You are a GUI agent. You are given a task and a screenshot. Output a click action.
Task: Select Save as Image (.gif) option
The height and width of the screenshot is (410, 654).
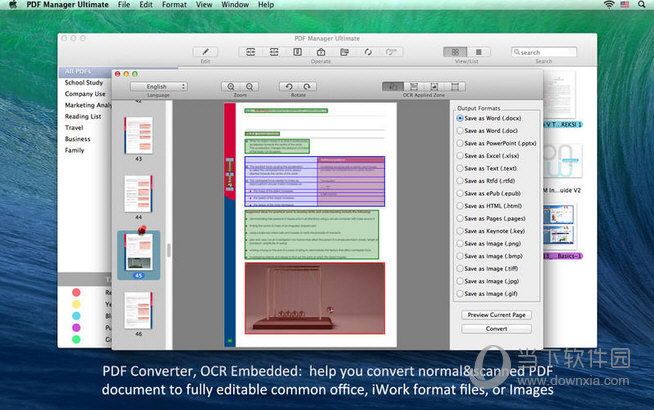click(x=487, y=293)
